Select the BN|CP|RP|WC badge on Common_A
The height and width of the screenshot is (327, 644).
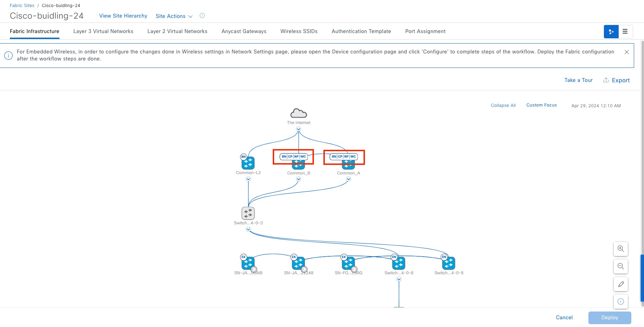click(343, 156)
